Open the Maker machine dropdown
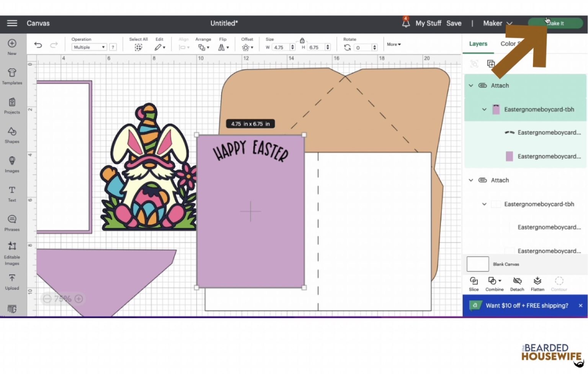 tap(497, 23)
